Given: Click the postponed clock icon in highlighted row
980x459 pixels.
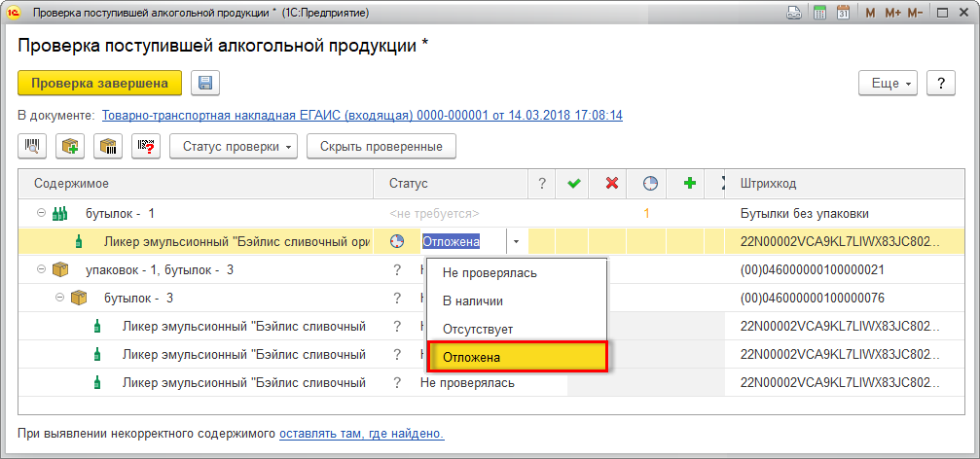Looking at the screenshot, I should (x=395, y=241).
